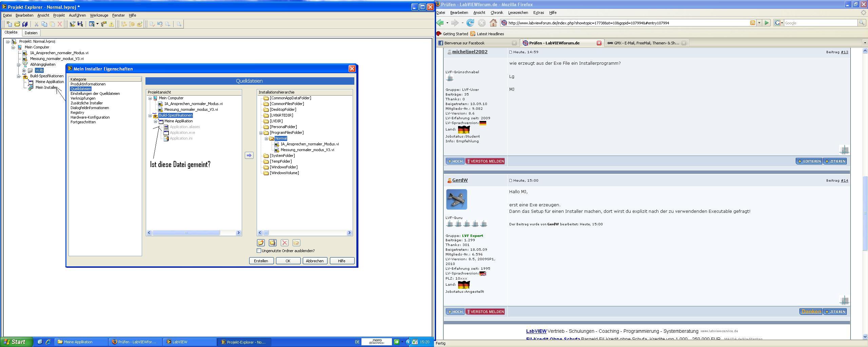The height and width of the screenshot is (347, 868).
Task: Toggle Ungenutzte Ordner ausblenden checkbox
Action: click(259, 251)
